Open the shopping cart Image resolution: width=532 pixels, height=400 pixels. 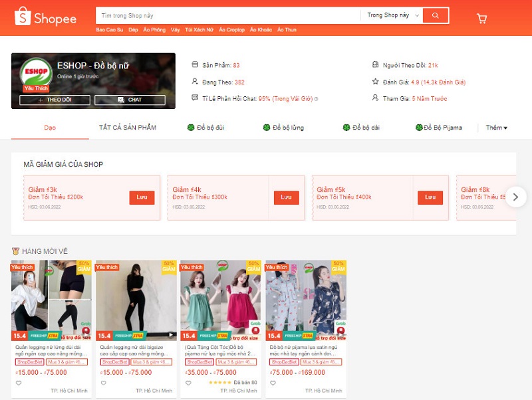[x=482, y=19]
